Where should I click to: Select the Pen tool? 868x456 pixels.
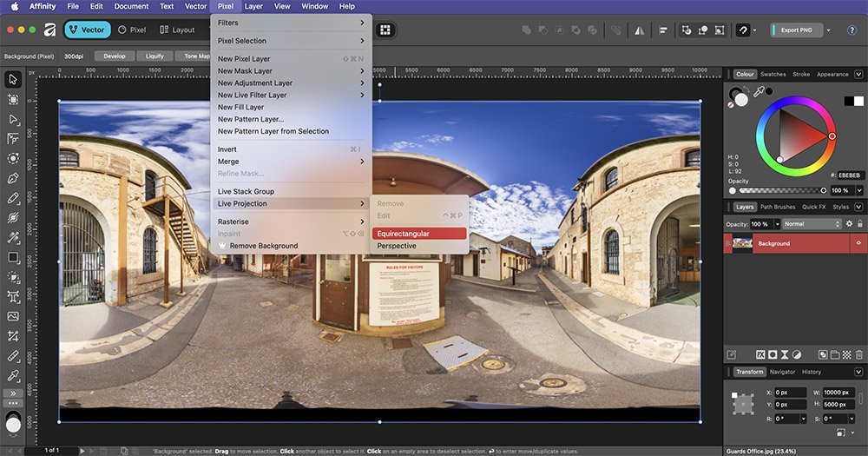13,178
